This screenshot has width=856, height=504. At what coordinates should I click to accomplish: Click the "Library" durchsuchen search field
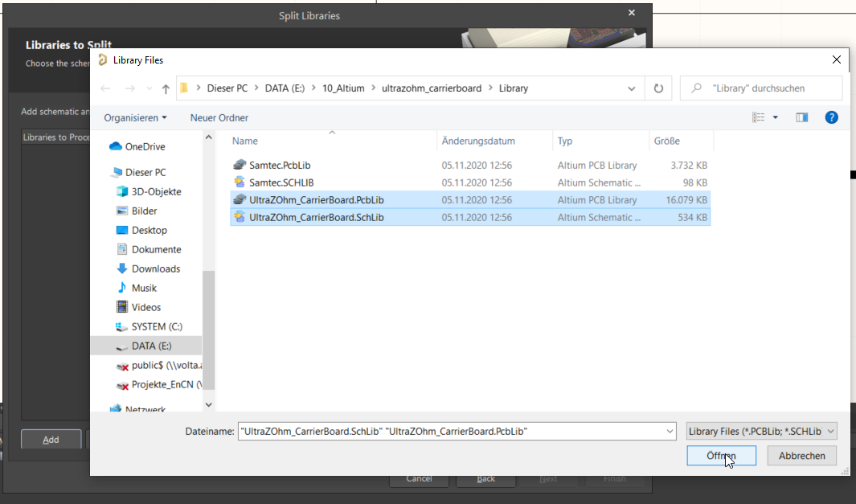click(x=768, y=88)
